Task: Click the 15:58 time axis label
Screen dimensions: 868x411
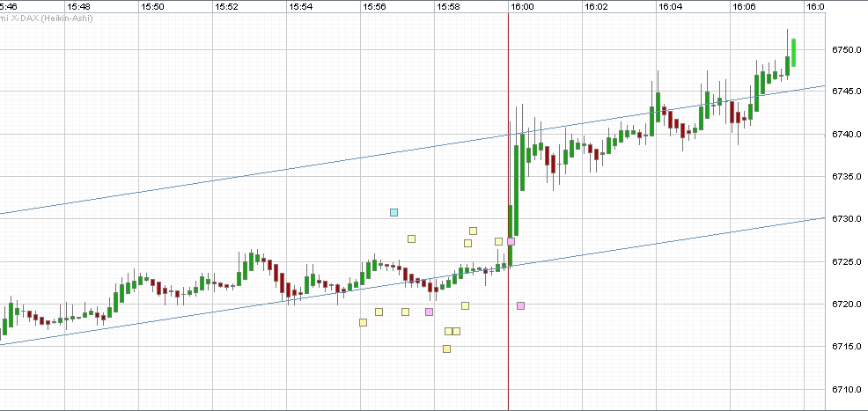Action: tap(448, 7)
